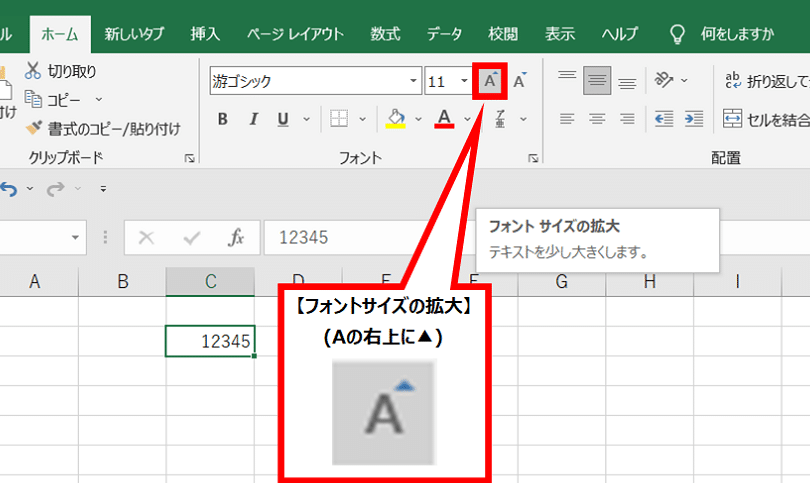Screen dimensions: 810x483
Task: Open the 数式 ribbon tab
Action: (385, 34)
